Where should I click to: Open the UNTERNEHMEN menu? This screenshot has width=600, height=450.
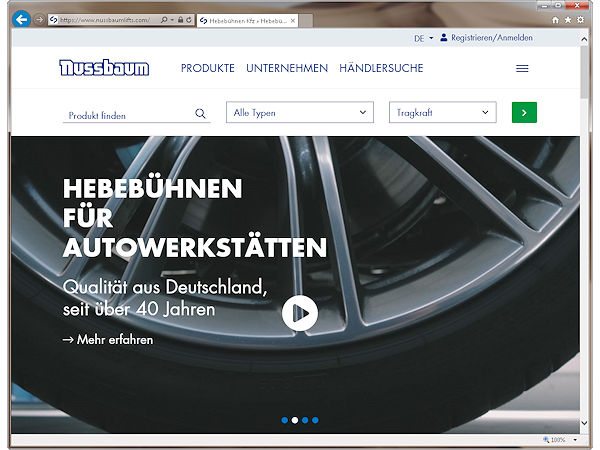(x=287, y=68)
